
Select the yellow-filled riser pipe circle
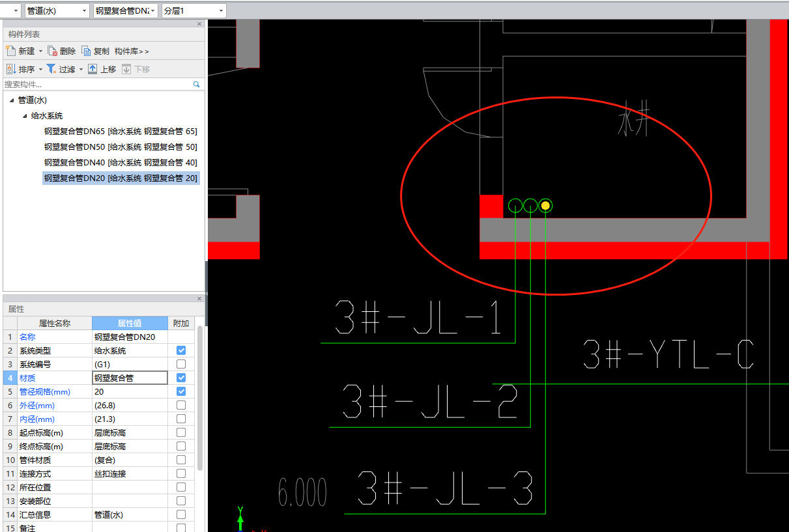click(x=546, y=206)
